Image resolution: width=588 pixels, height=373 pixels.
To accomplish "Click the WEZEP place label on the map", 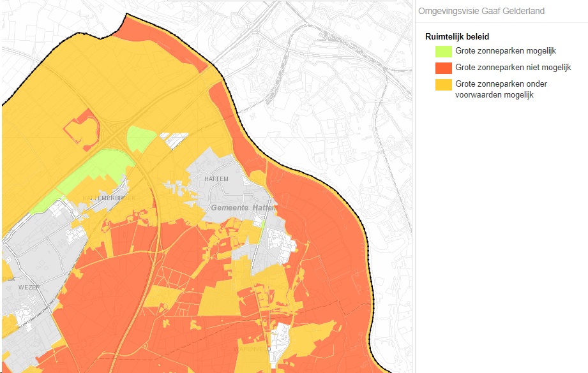I will pos(29,287).
